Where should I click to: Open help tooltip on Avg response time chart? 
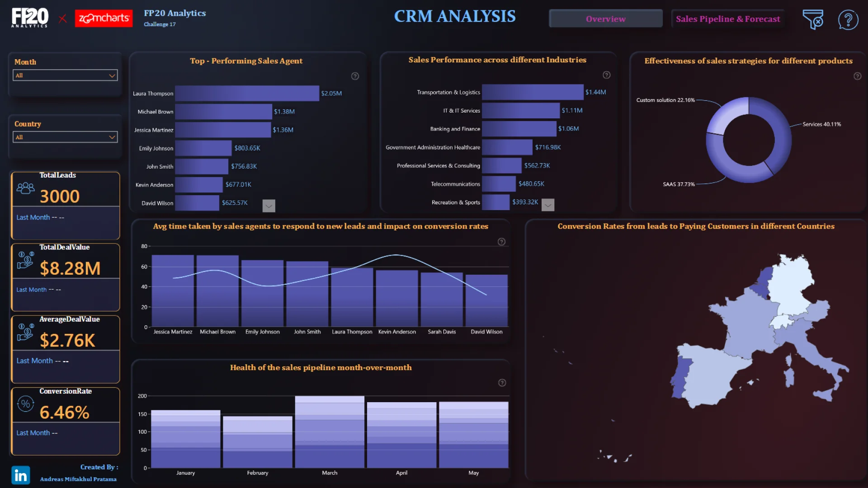tap(501, 242)
